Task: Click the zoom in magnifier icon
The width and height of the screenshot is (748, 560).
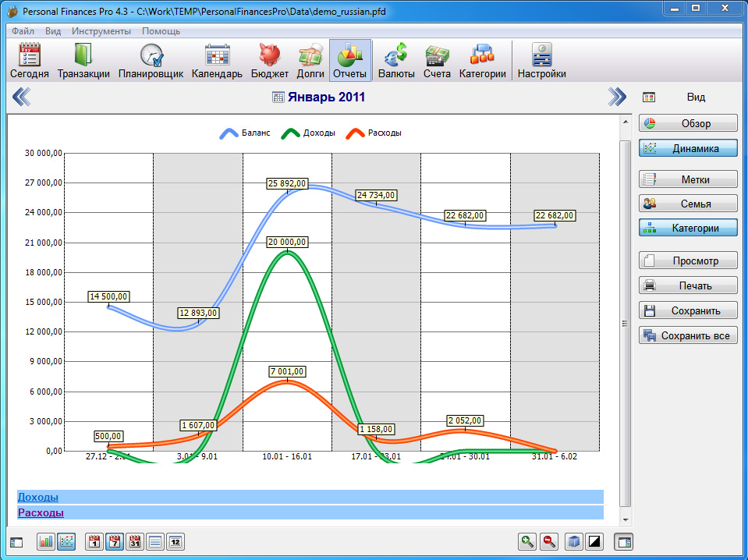Action: [x=528, y=541]
